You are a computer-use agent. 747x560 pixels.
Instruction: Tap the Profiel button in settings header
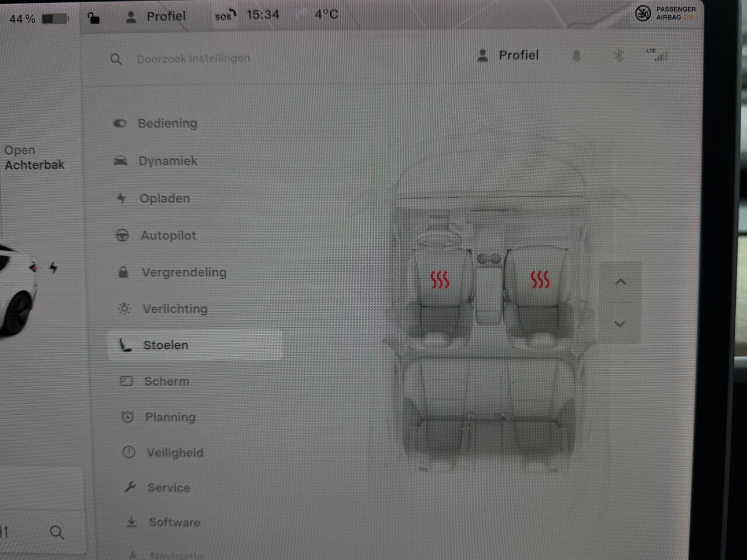[508, 55]
